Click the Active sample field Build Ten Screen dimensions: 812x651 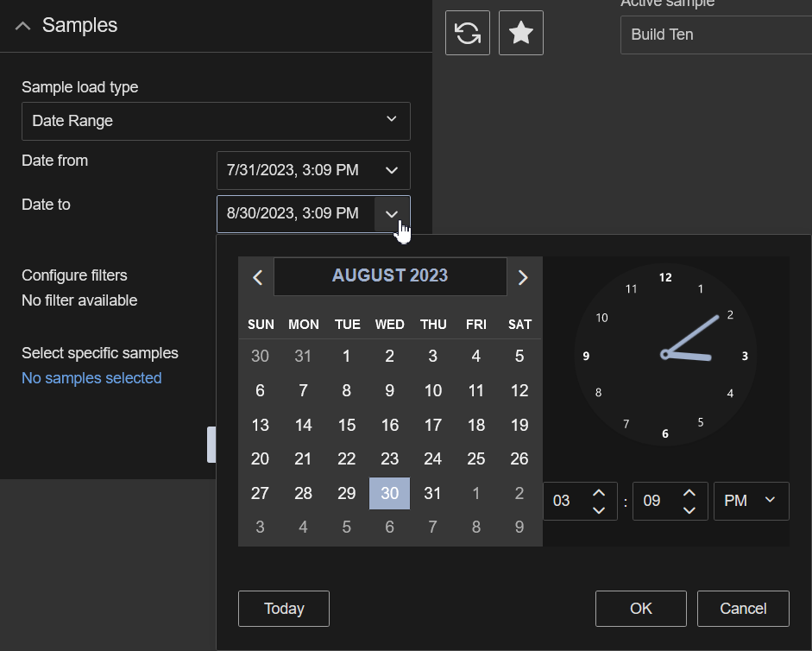click(716, 35)
